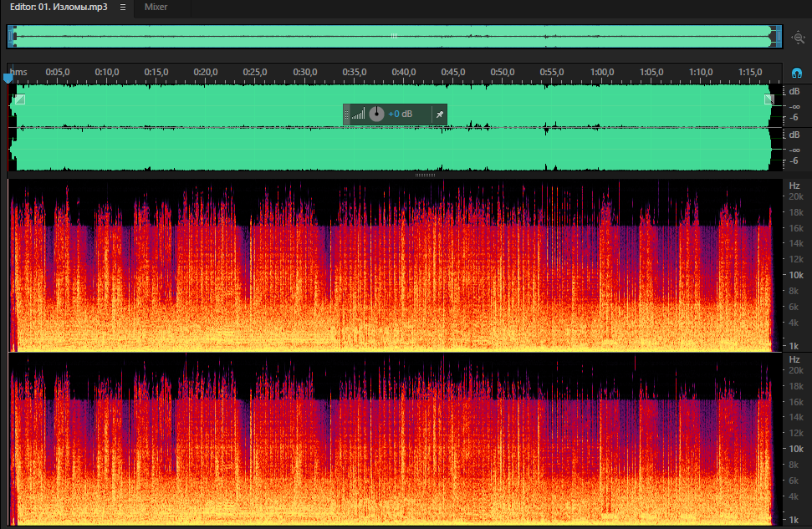812x529 pixels.
Task: Toggle the blue headphones icon beside the ruler
Action: pyautogui.click(x=796, y=73)
